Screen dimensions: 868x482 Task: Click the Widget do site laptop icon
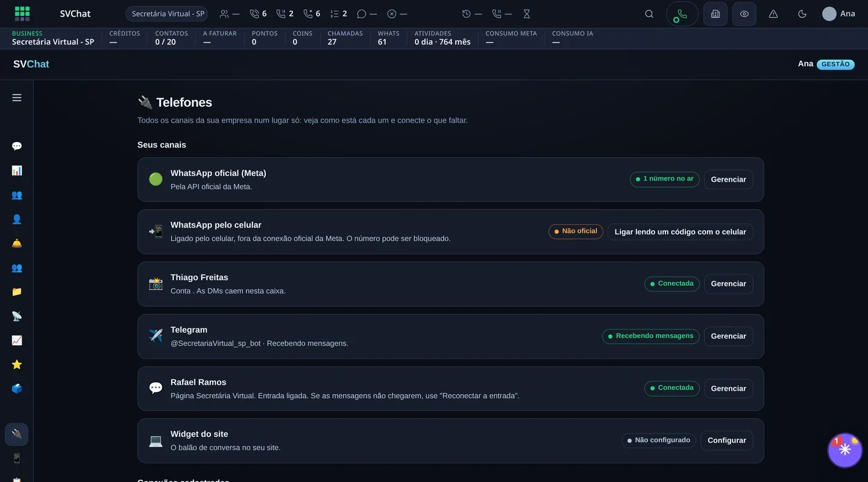click(x=156, y=440)
